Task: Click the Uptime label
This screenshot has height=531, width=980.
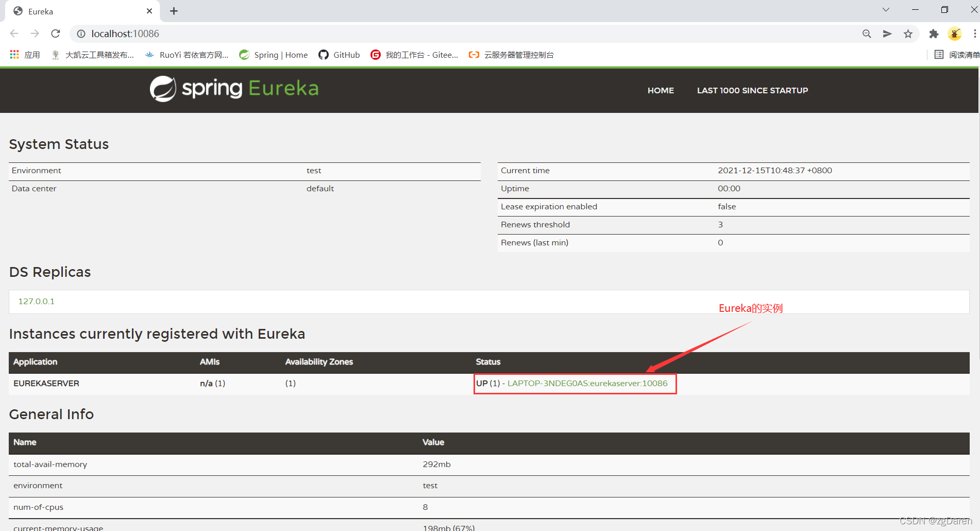Action: [515, 189]
